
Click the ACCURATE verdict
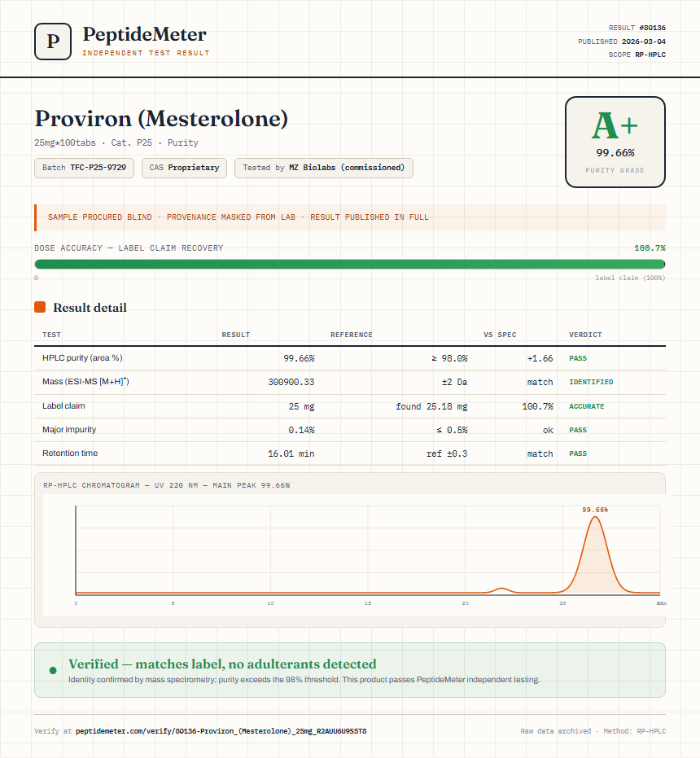pyautogui.click(x=586, y=406)
